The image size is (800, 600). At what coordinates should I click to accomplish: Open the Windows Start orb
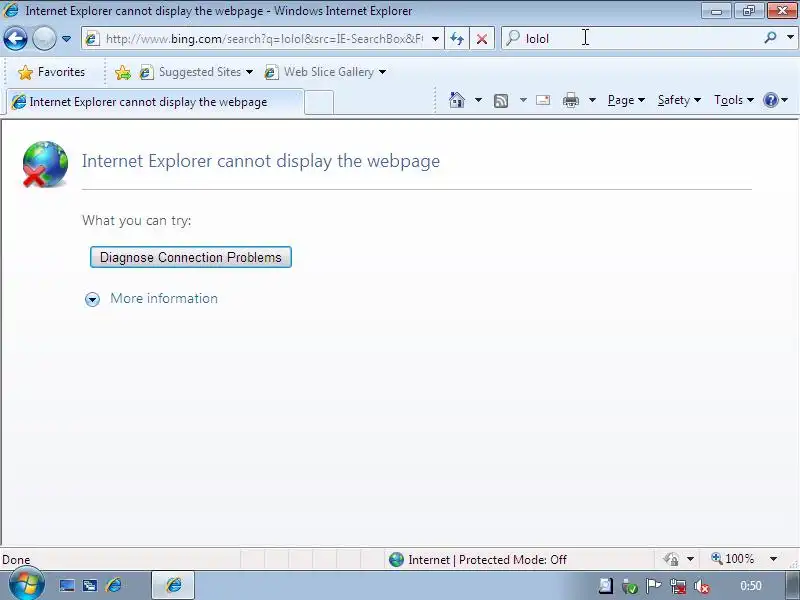coord(26,585)
